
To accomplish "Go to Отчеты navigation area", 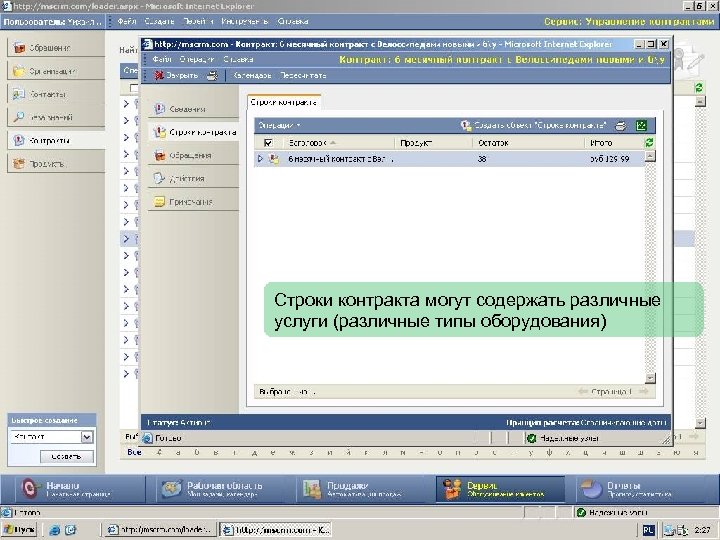I will click(x=643, y=489).
